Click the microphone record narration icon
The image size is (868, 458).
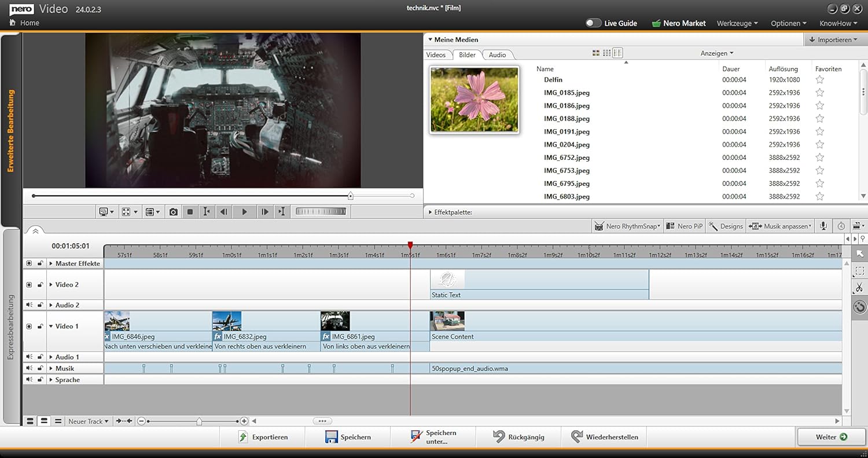(822, 226)
